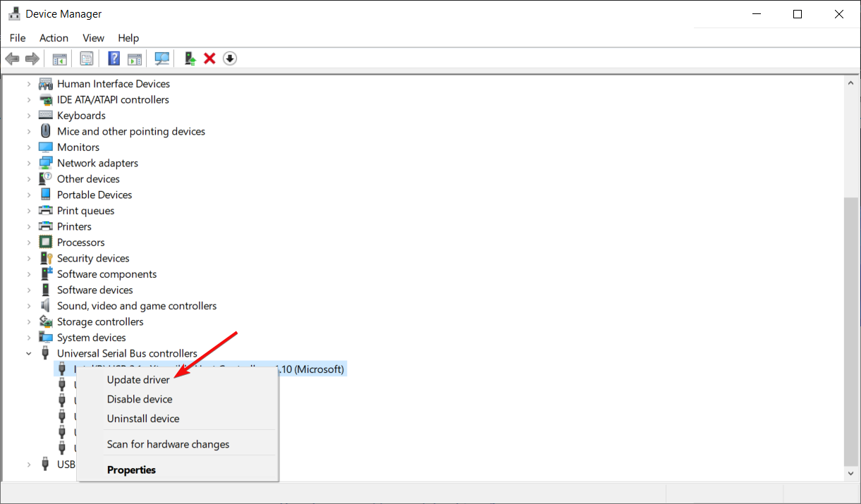Click the scrollbar up arrow
861x504 pixels.
pos(852,82)
